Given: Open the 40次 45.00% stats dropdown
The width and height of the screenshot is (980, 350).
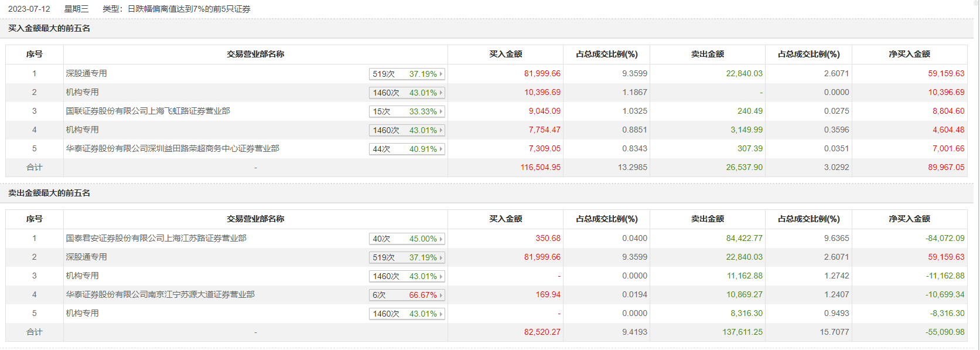Looking at the screenshot, I should [x=441, y=239].
